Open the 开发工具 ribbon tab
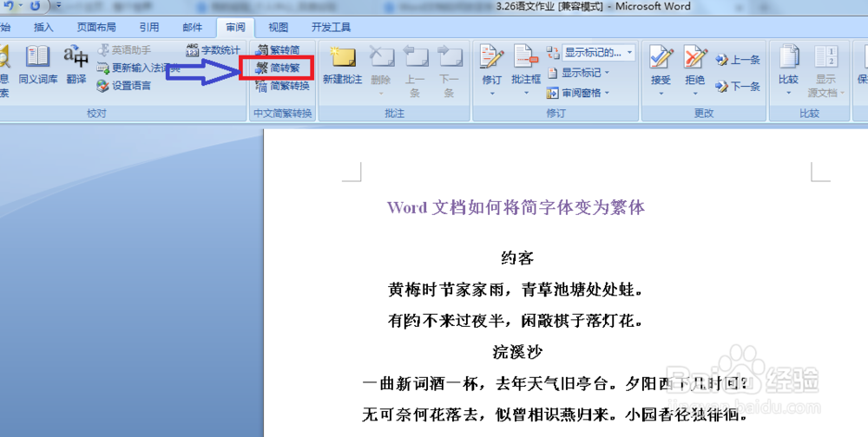868x437 pixels. [331, 27]
